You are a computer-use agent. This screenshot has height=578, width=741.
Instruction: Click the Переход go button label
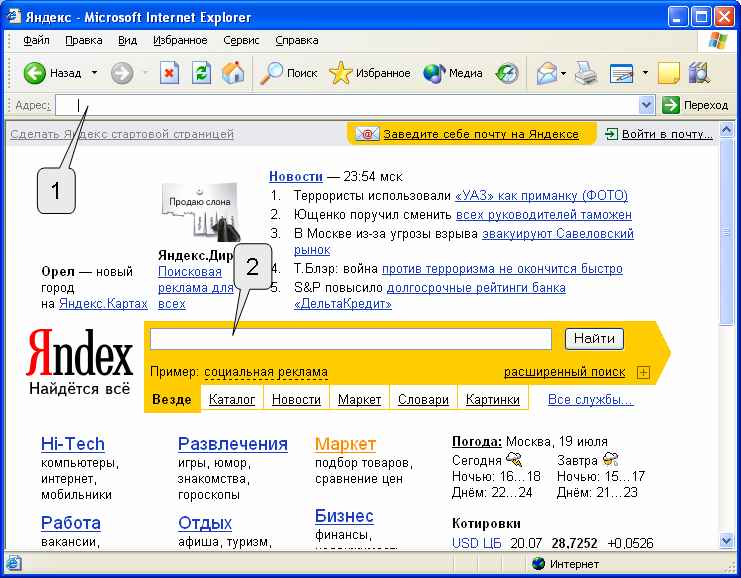pyautogui.click(x=706, y=105)
